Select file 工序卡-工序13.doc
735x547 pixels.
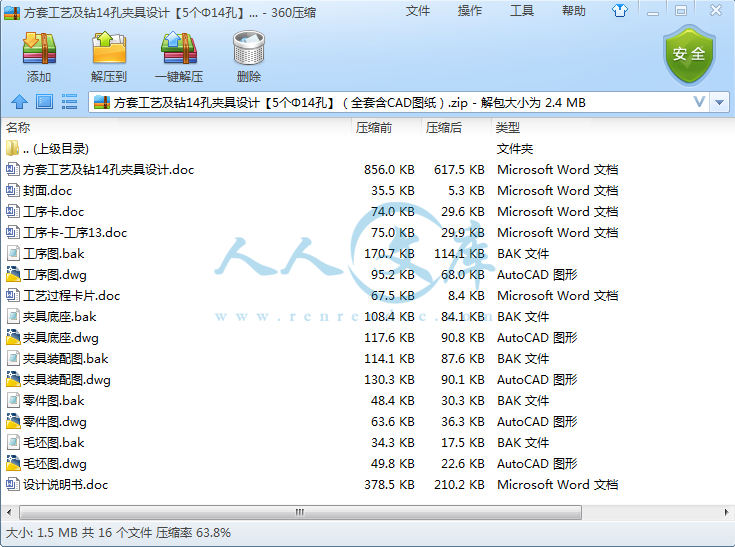pos(75,232)
